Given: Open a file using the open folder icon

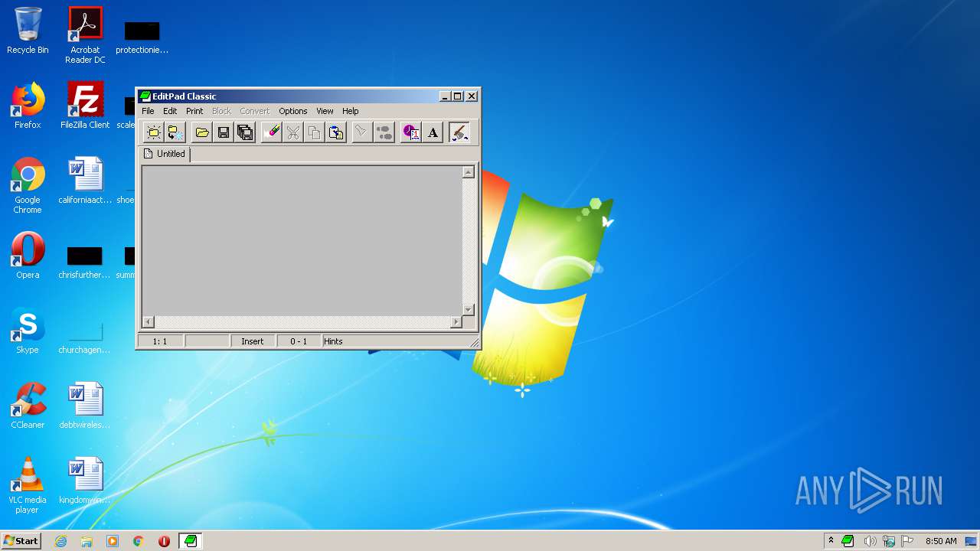Looking at the screenshot, I should click(x=202, y=132).
